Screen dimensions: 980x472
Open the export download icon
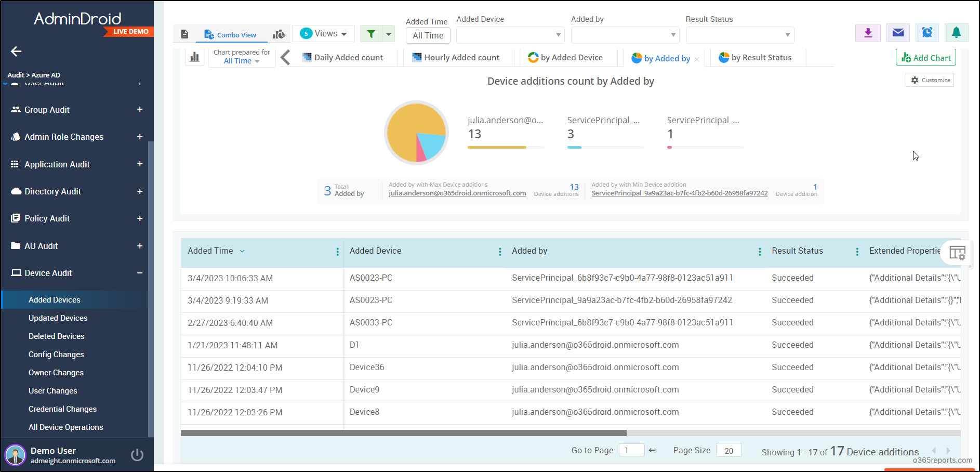point(868,32)
